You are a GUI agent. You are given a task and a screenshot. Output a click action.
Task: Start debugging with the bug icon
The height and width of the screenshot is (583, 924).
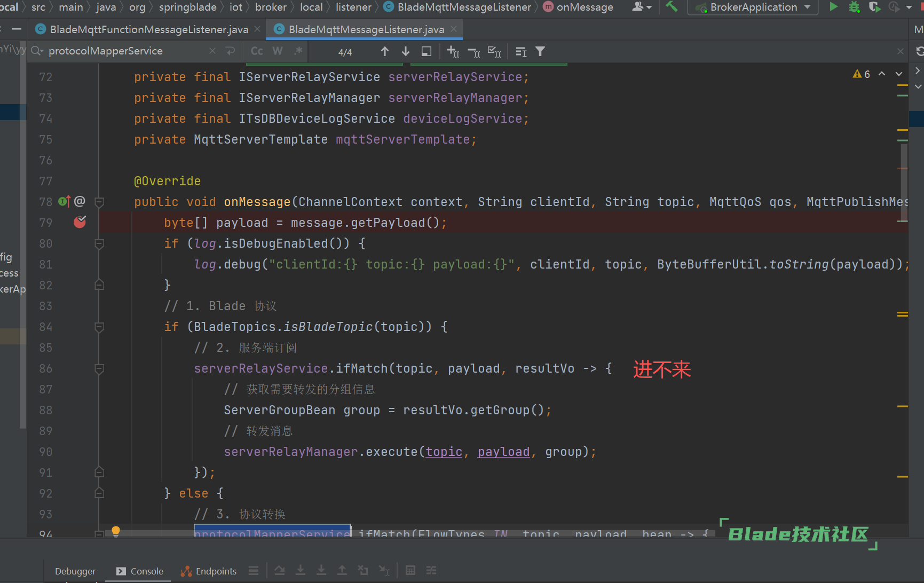(x=854, y=7)
